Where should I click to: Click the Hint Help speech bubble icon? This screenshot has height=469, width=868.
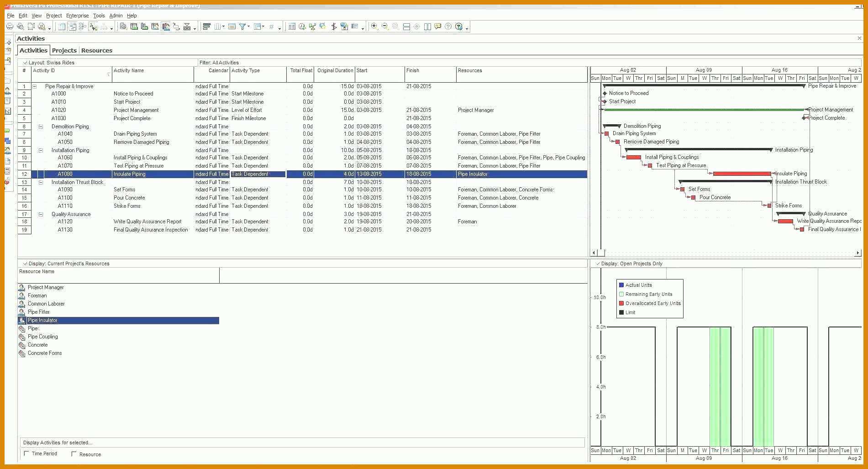[x=437, y=26]
